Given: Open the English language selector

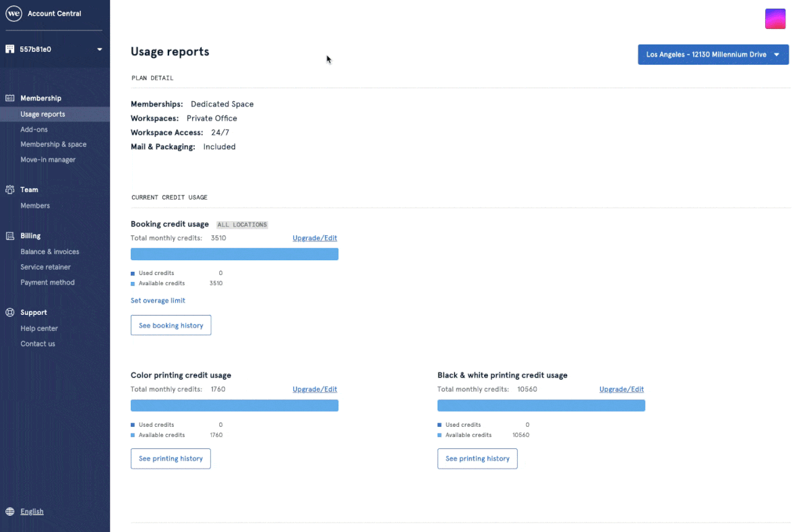Looking at the screenshot, I should (32, 511).
